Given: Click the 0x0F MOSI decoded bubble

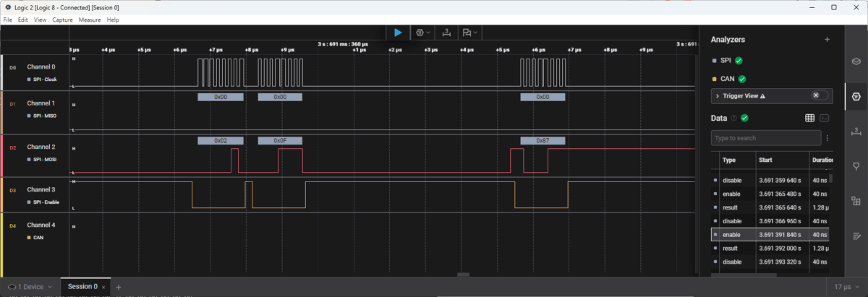Looking at the screenshot, I should click(280, 141).
